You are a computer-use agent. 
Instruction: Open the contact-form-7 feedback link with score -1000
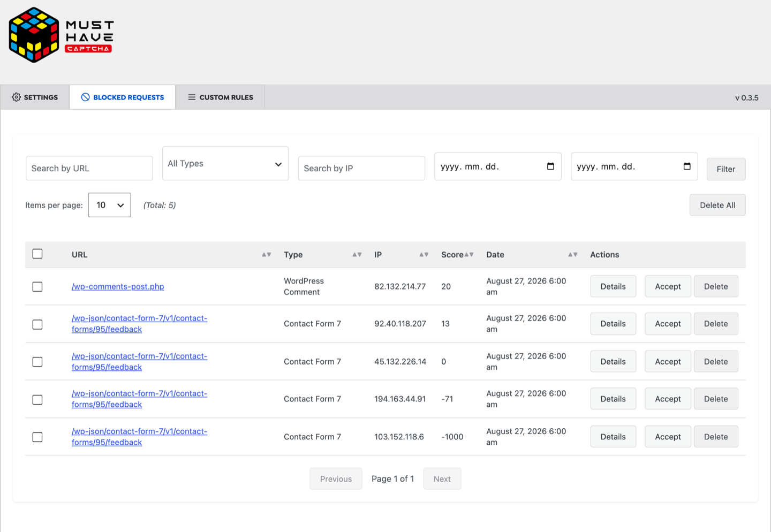(x=139, y=437)
